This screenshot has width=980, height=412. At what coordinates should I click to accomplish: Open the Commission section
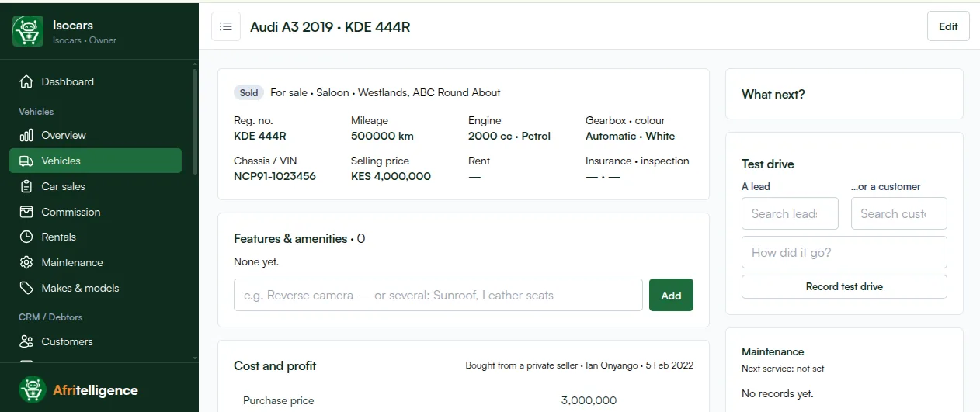point(96,212)
